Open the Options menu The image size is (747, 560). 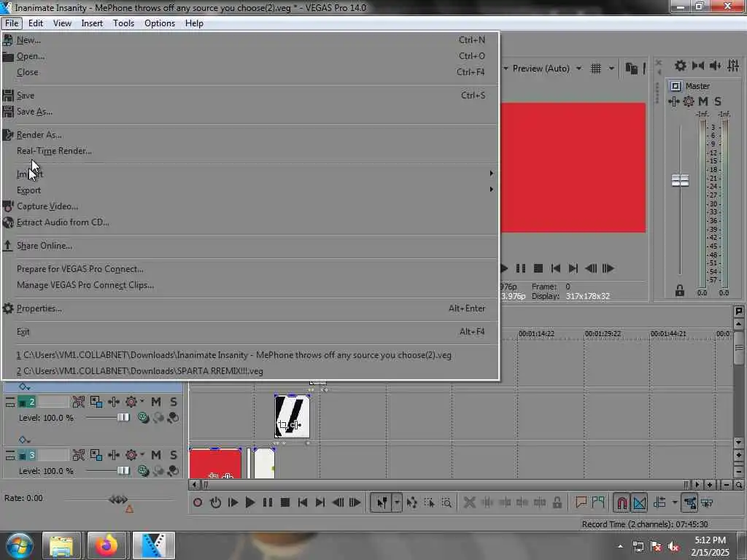tap(160, 23)
